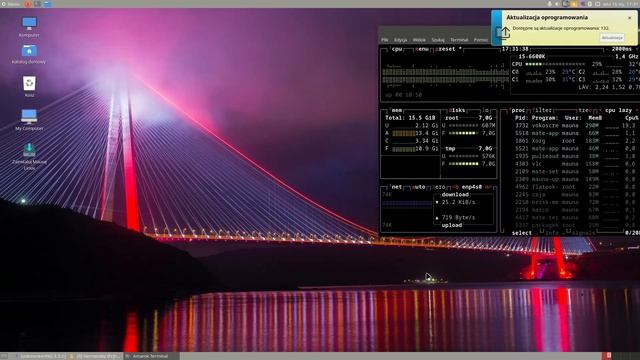Open the My Computer desktop icon
This screenshot has width=640, height=360.
[x=29, y=119]
